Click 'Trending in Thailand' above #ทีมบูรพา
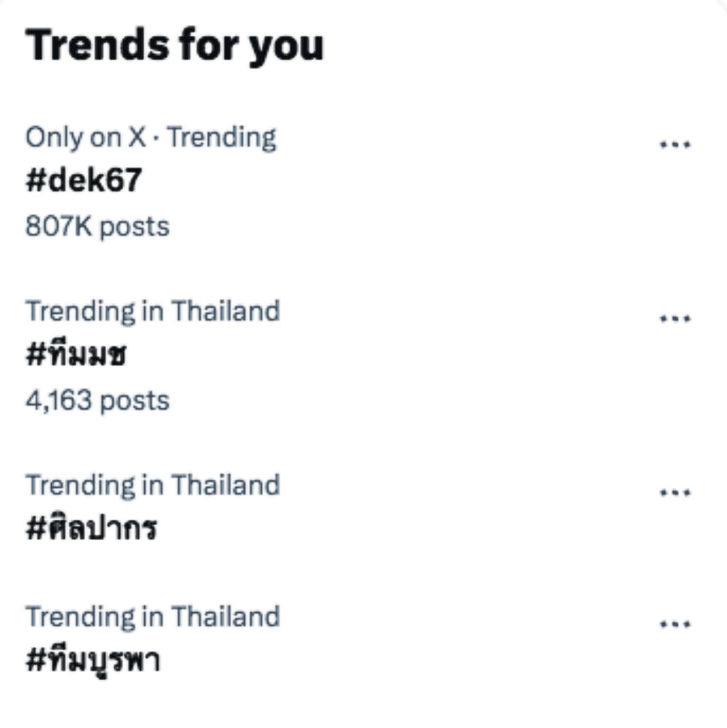The height and width of the screenshot is (728, 727). [153, 617]
